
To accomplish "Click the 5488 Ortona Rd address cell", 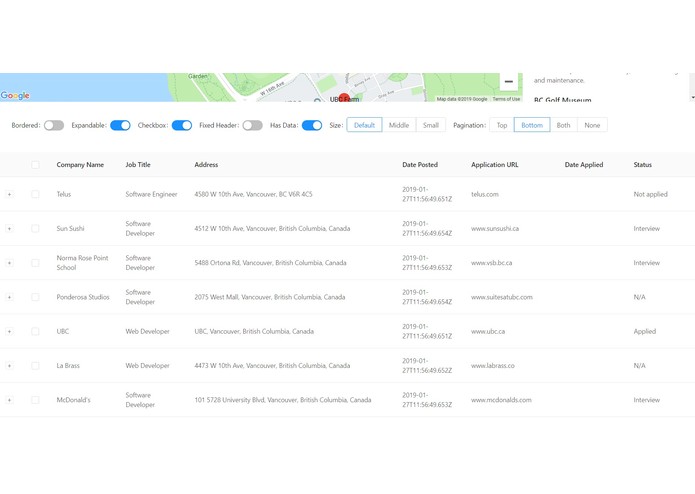I will (270, 263).
